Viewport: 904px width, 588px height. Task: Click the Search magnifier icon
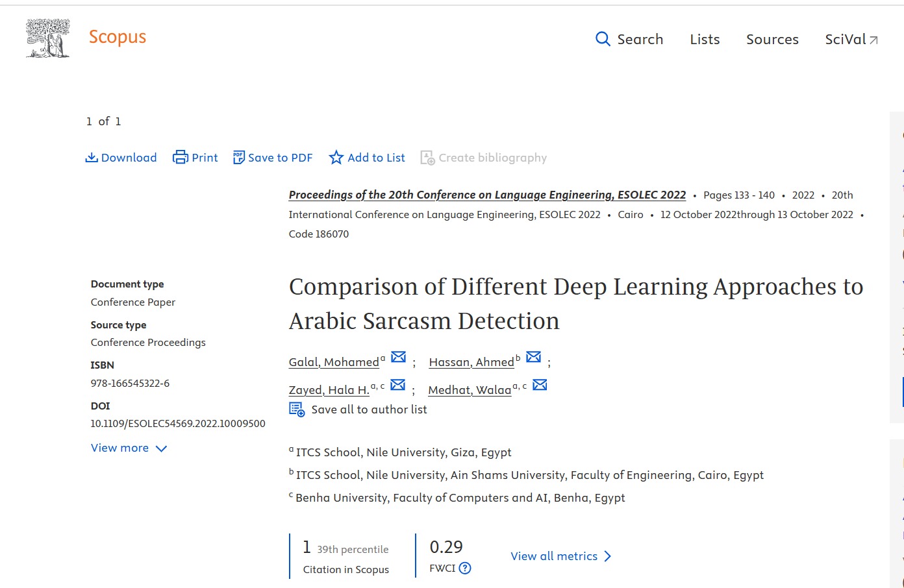pyautogui.click(x=603, y=39)
